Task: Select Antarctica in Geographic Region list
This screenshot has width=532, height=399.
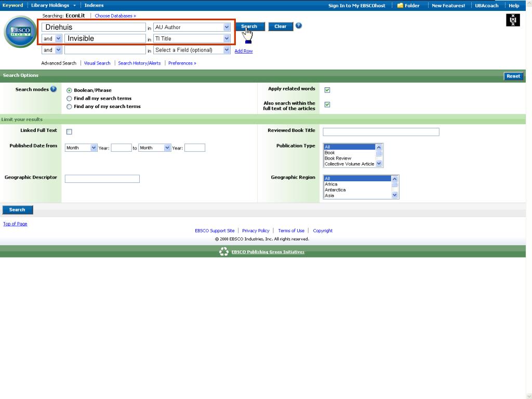Action: [357, 190]
